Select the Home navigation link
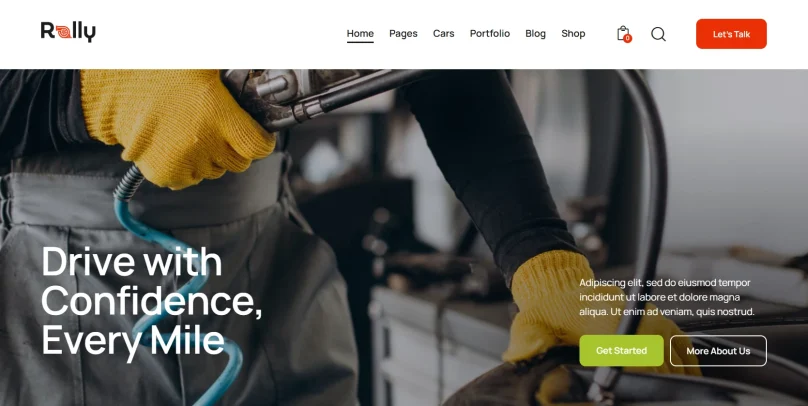Viewport: 808px width, 406px height. [360, 33]
